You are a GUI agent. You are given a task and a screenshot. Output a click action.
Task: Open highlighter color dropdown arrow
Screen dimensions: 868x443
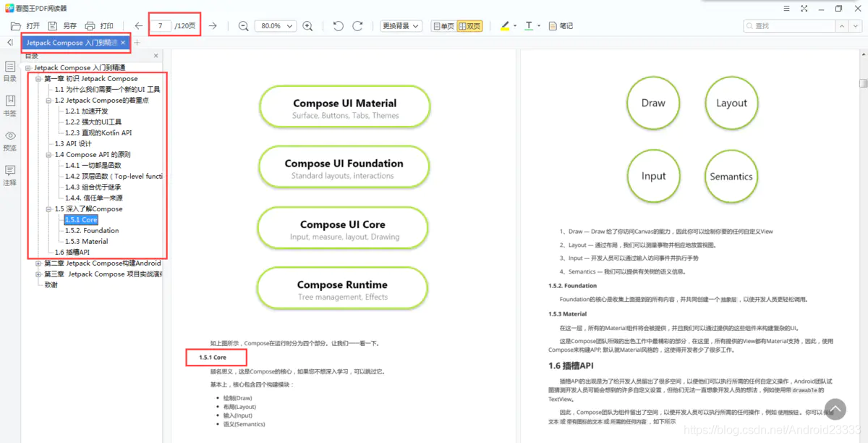(x=515, y=26)
